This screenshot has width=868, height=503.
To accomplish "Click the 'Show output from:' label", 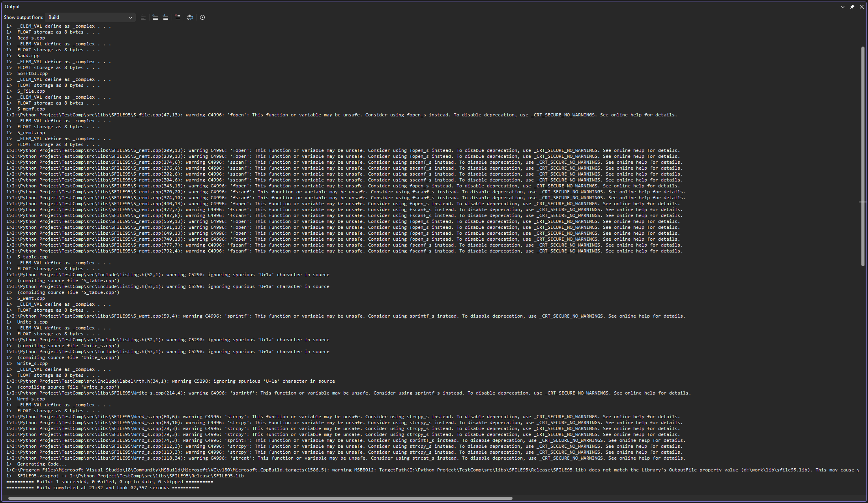I will pos(24,17).
